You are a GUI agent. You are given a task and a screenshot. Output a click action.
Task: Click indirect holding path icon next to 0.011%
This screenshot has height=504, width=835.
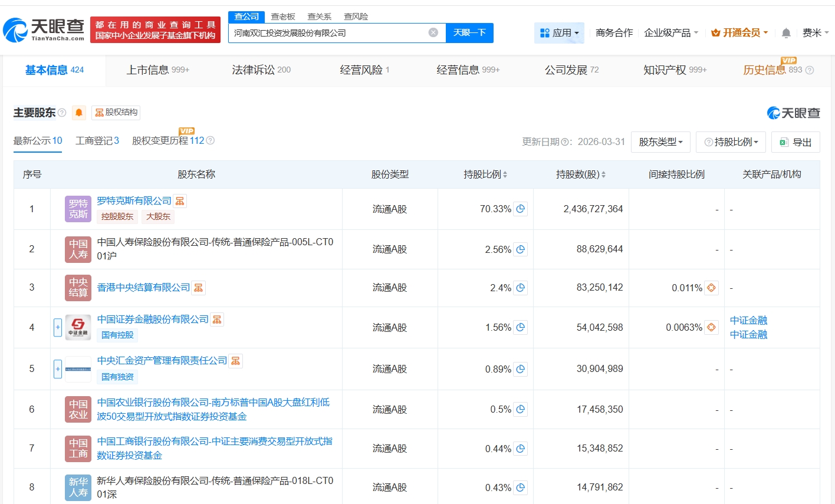(x=711, y=288)
